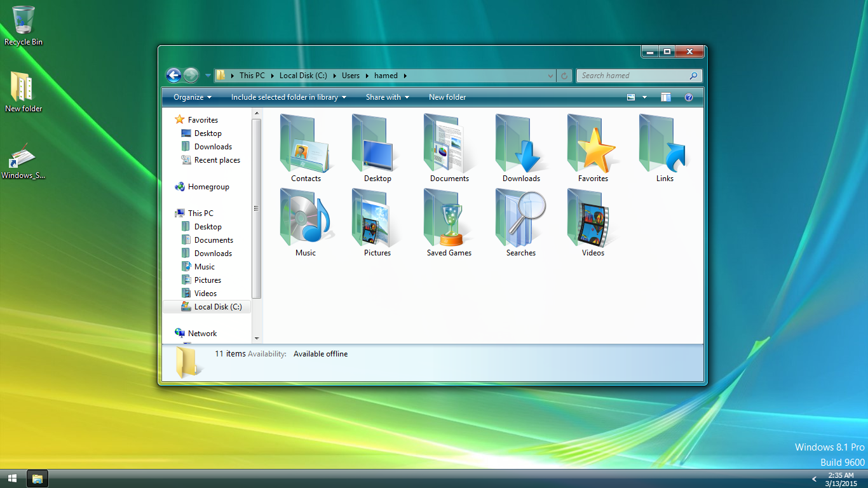Expand the arrow after hamed in address bar
The image size is (868, 488).
point(405,76)
